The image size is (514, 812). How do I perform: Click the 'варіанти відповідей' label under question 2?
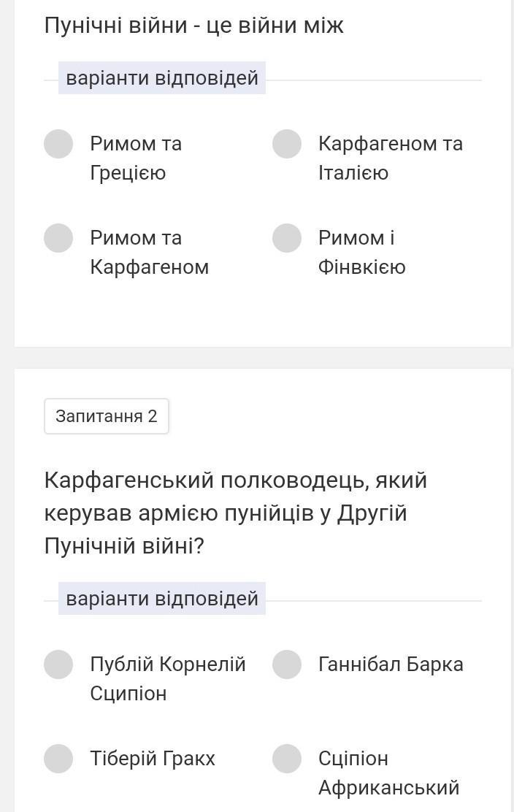point(162,599)
